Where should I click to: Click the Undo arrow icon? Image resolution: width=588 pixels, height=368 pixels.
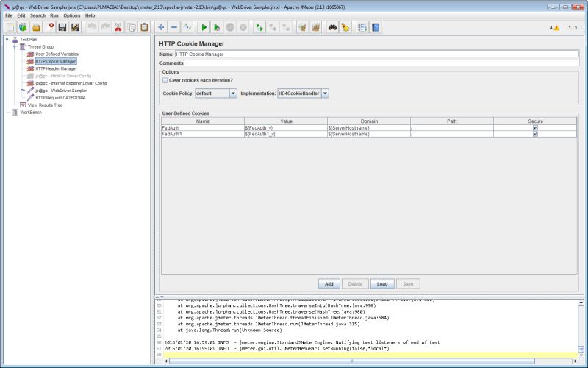coord(92,27)
